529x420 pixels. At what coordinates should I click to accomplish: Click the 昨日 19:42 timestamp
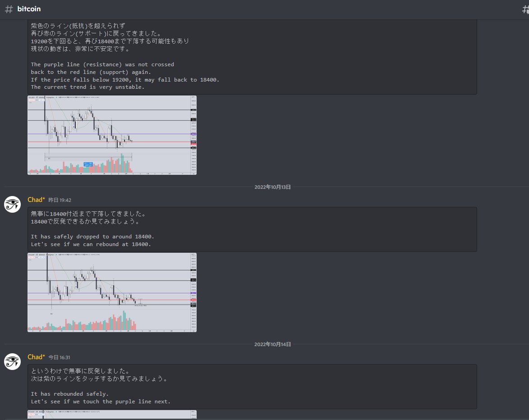click(60, 200)
